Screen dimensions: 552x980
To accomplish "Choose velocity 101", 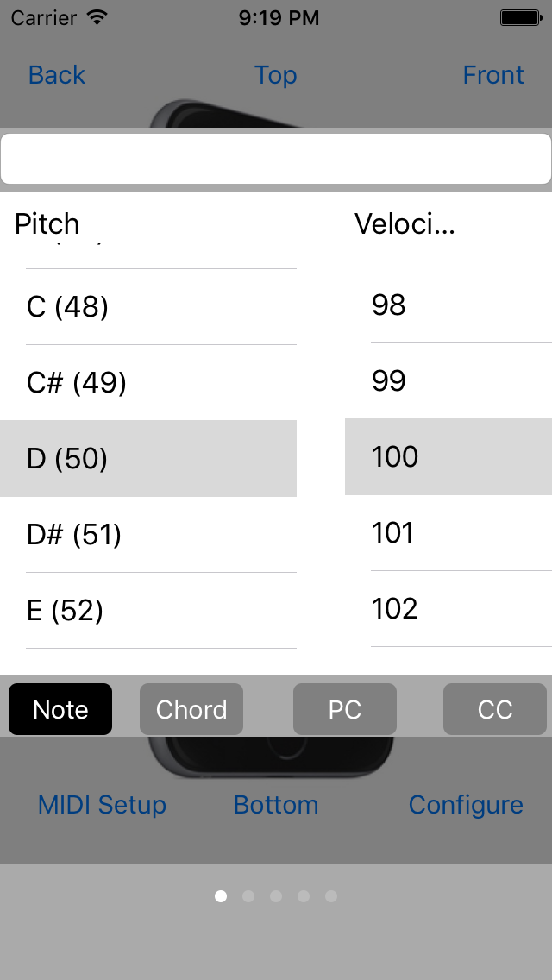I will [448, 532].
